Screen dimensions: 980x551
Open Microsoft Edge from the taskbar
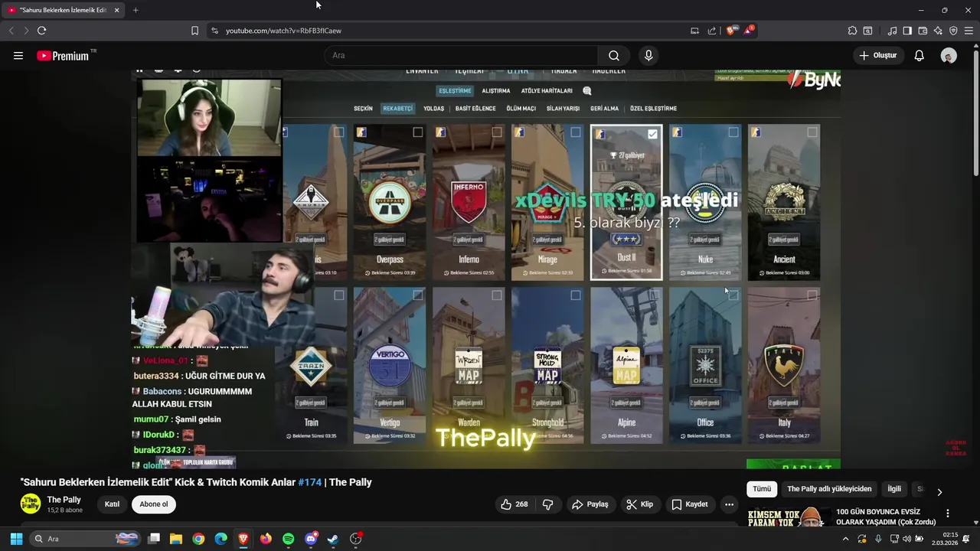(x=221, y=539)
